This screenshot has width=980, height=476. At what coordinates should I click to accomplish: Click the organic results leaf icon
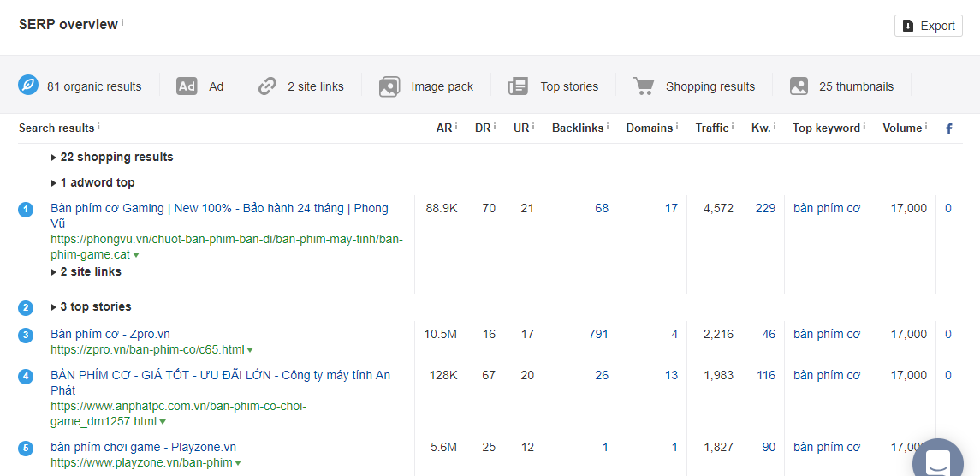click(28, 86)
